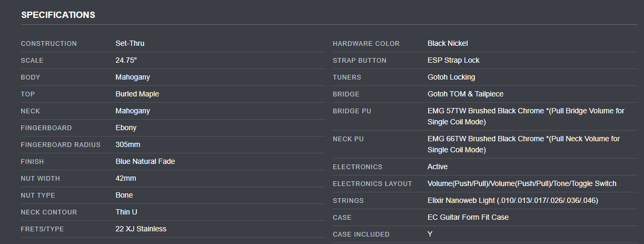Click the Elixir Nanoweb Light strings value
The image size is (644, 244).
[513, 200]
